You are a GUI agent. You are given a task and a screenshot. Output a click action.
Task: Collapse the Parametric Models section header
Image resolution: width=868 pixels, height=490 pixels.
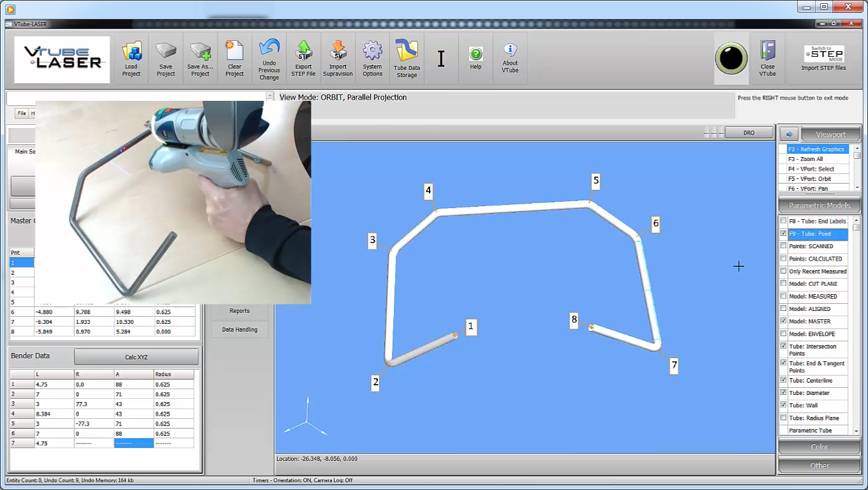(x=819, y=206)
